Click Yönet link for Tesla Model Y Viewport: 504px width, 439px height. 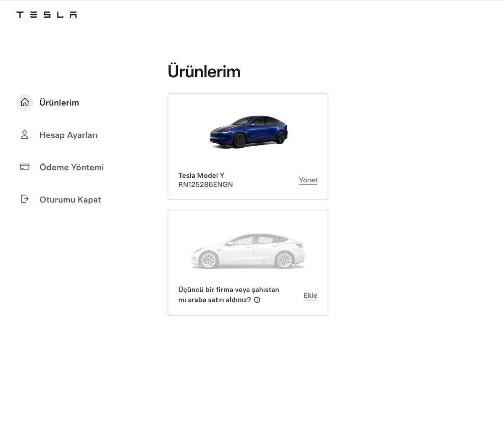point(308,180)
